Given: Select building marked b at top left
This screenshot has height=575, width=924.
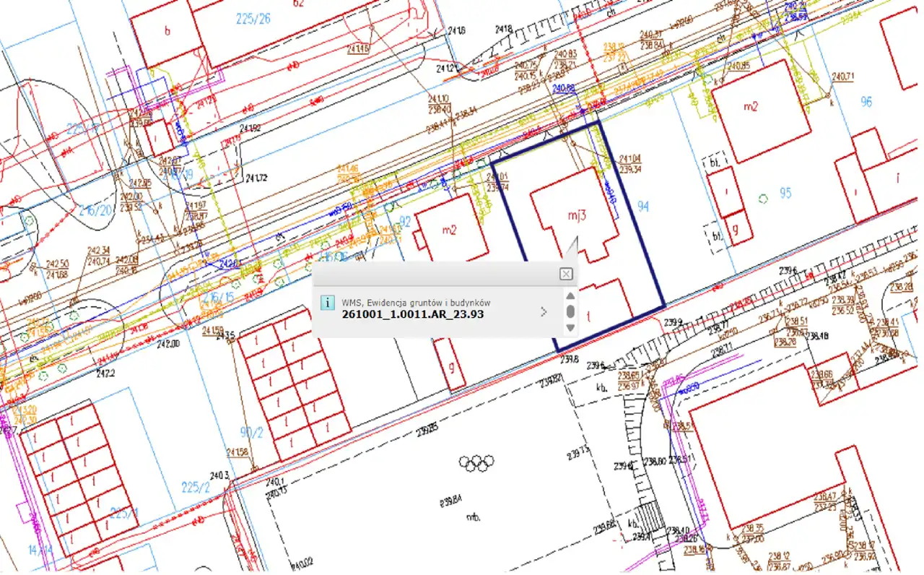Looking at the screenshot, I should [168, 31].
